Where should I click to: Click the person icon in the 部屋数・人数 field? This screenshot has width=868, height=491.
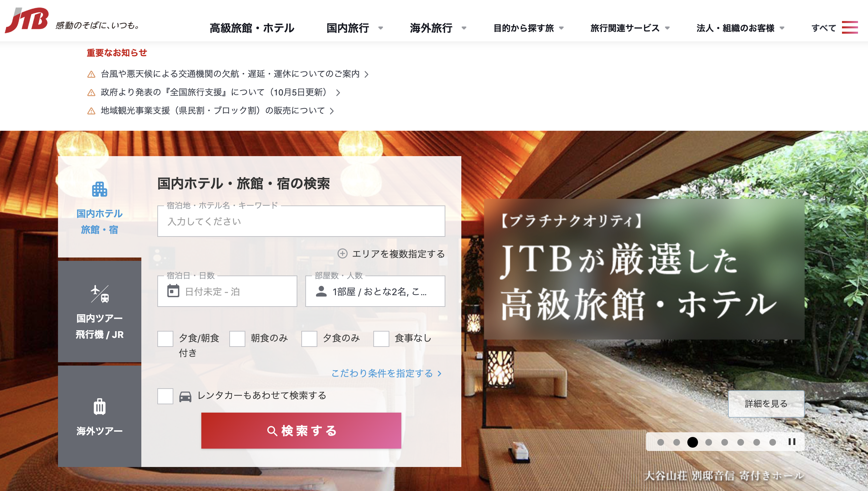point(321,291)
